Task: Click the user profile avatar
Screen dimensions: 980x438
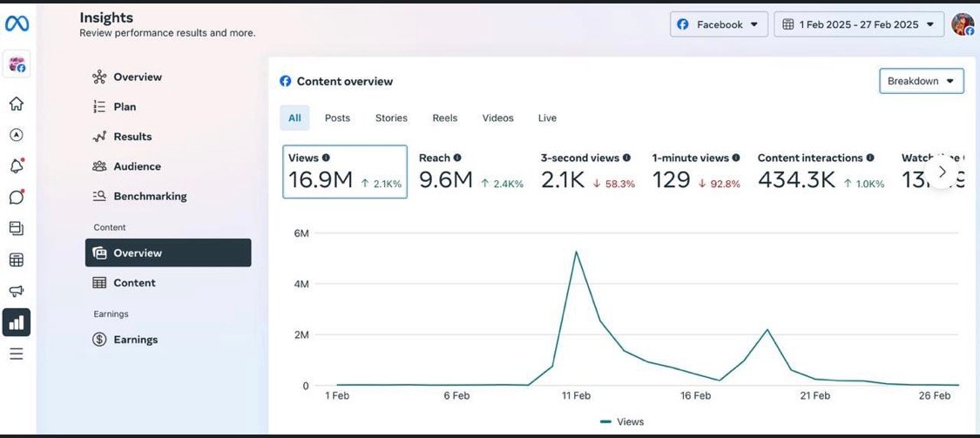Action: [x=963, y=24]
